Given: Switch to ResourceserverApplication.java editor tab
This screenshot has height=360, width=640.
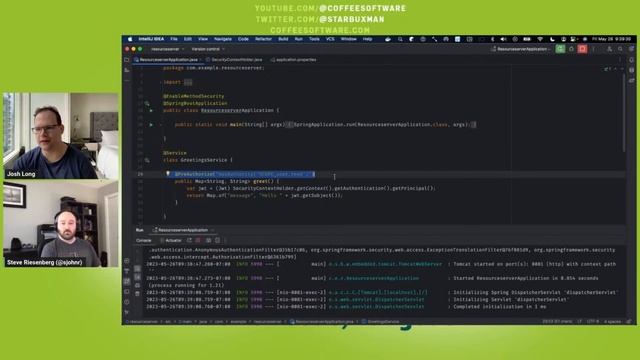Looking at the screenshot, I should click(x=168, y=60).
